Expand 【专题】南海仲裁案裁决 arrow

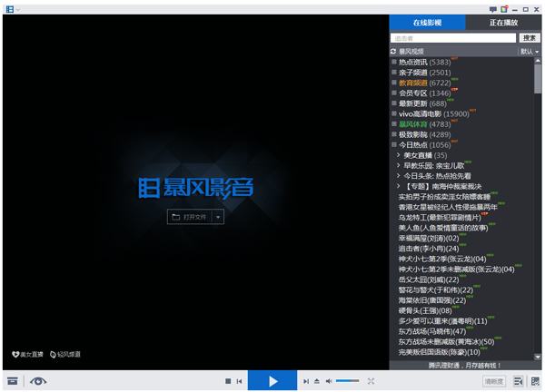click(399, 186)
